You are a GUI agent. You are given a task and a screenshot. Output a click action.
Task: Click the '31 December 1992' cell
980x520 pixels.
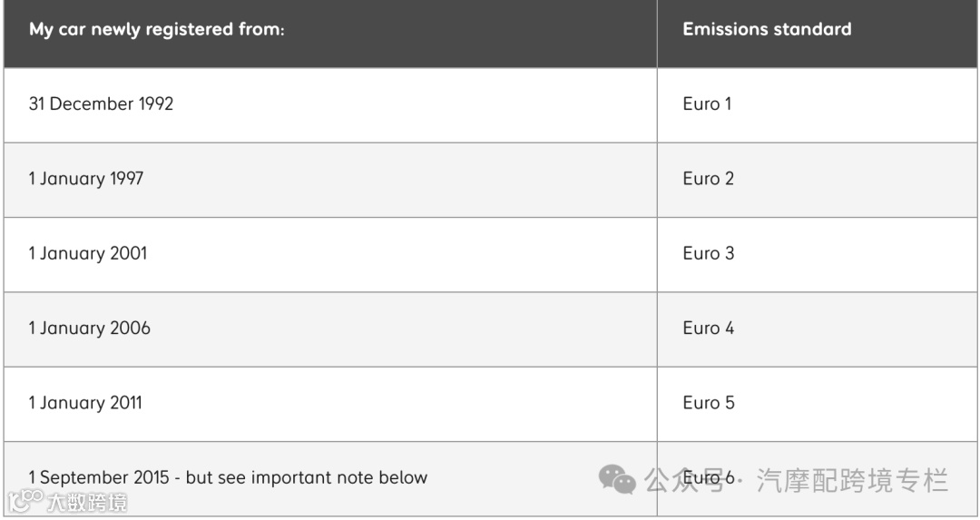[x=101, y=103]
